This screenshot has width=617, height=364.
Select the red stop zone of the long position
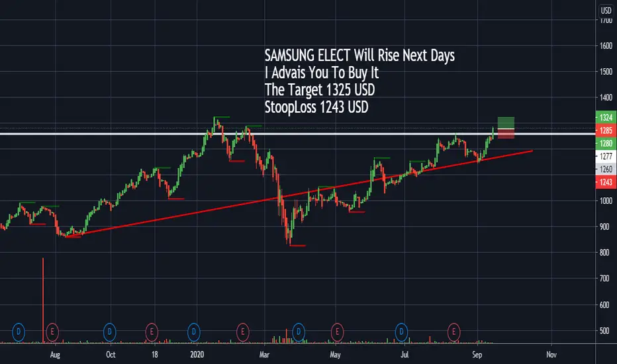pos(506,134)
